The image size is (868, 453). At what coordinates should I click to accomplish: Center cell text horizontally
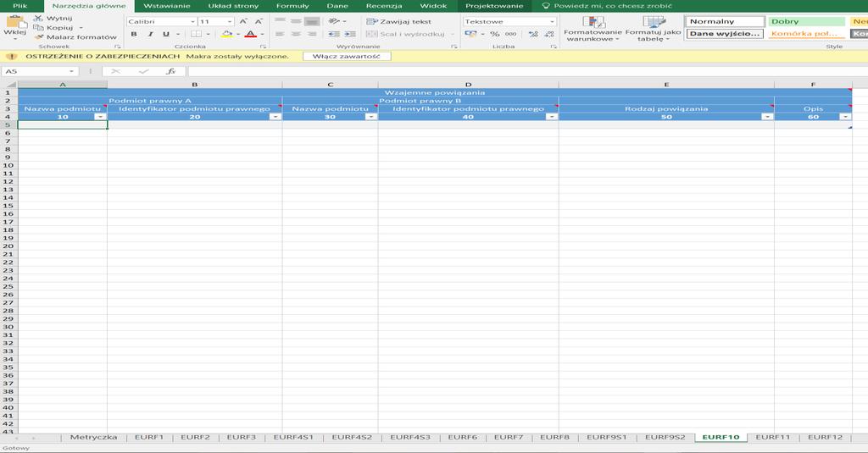pyautogui.click(x=296, y=35)
